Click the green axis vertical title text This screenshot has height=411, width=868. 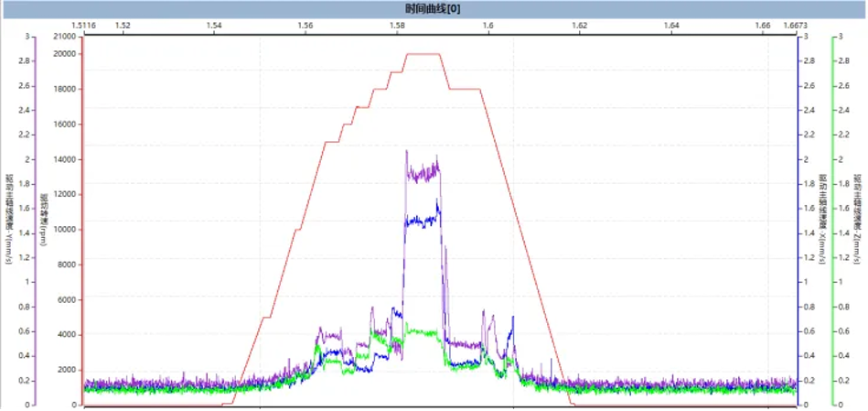856,220
